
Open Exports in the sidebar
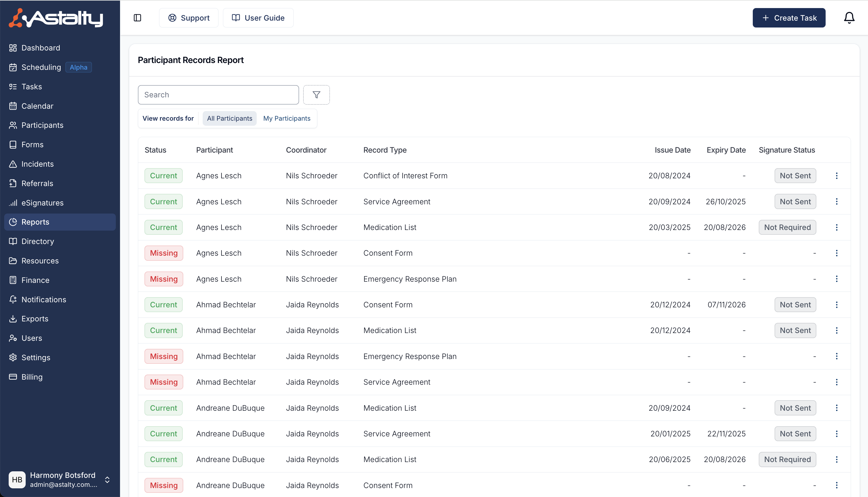[x=60, y=319]
